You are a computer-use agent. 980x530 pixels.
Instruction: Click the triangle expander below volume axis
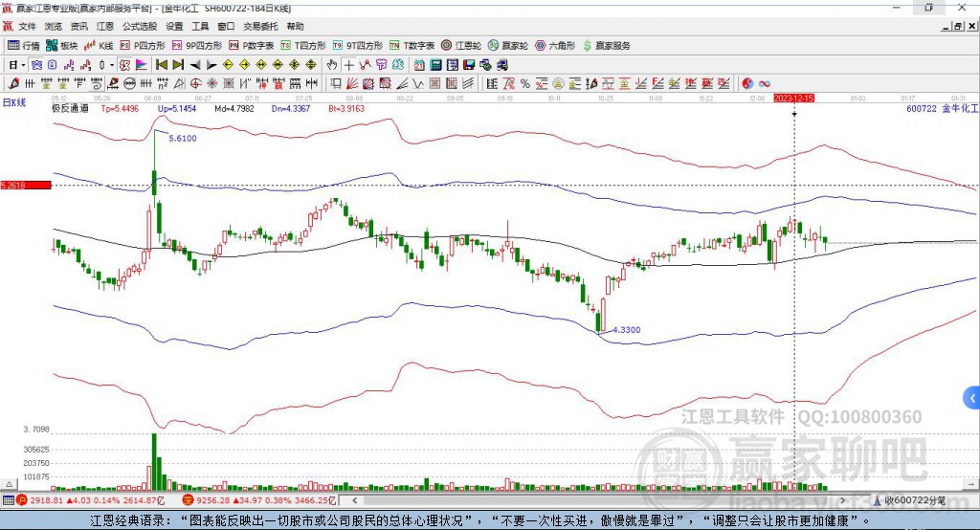pyautogui.click(x=9, y=484)
